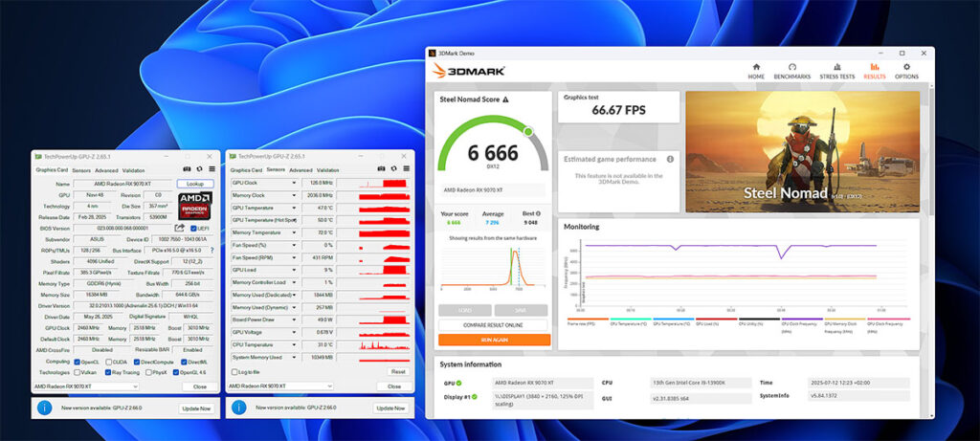Click GPU-Z icon in Sensors window title bar

click(x=234, y=156)
